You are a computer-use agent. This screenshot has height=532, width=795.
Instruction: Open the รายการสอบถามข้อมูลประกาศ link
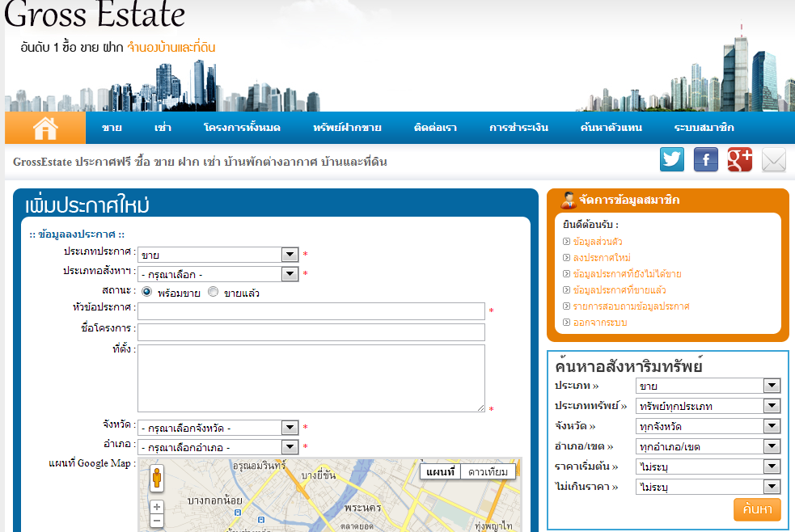pyautogui.click(x=631, y=306)
